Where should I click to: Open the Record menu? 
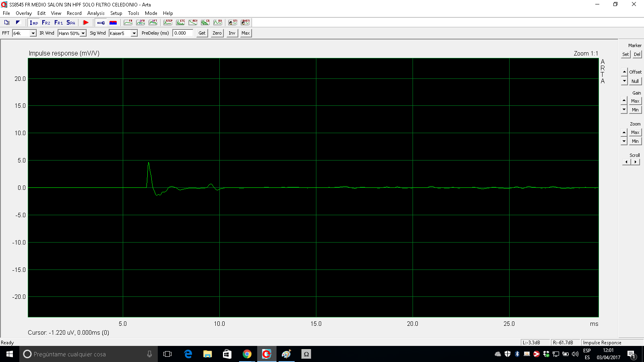(74, 13)
